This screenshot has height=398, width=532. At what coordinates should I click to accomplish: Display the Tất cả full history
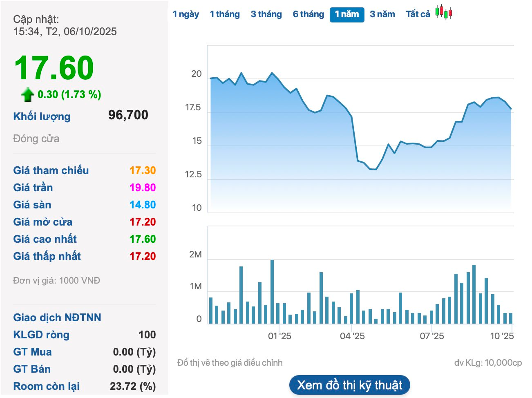418,14
